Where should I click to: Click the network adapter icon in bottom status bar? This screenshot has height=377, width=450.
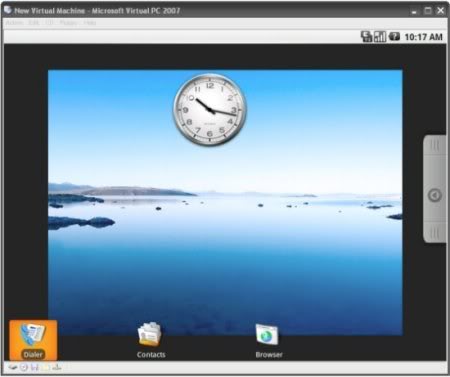point(57,367)
